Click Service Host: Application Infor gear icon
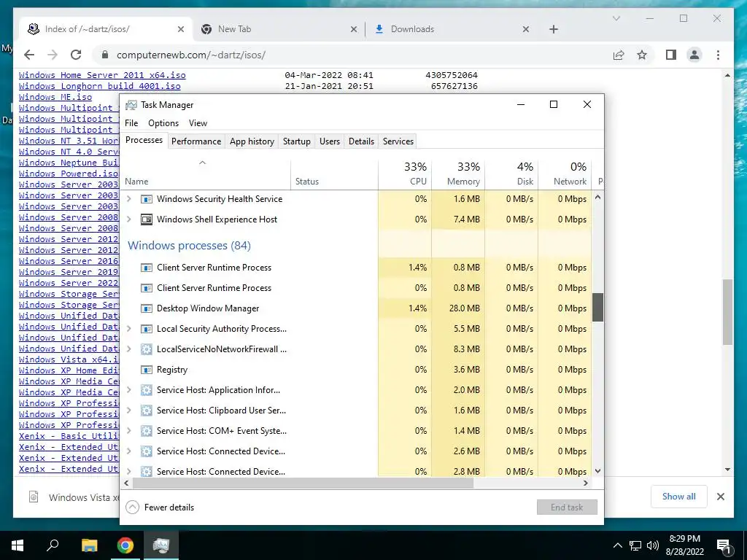747x560 pixels. (146, 391)
